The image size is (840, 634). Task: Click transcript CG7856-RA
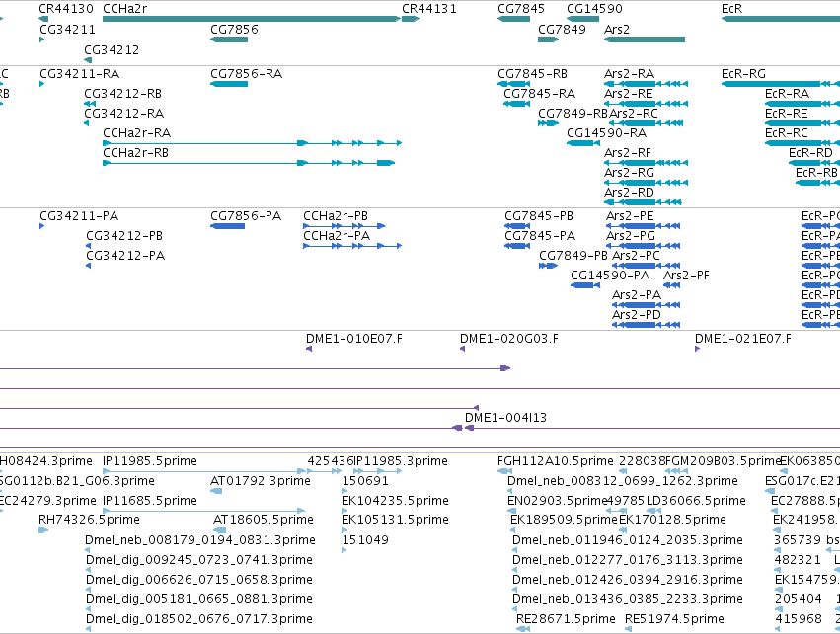tap(229, 84)
